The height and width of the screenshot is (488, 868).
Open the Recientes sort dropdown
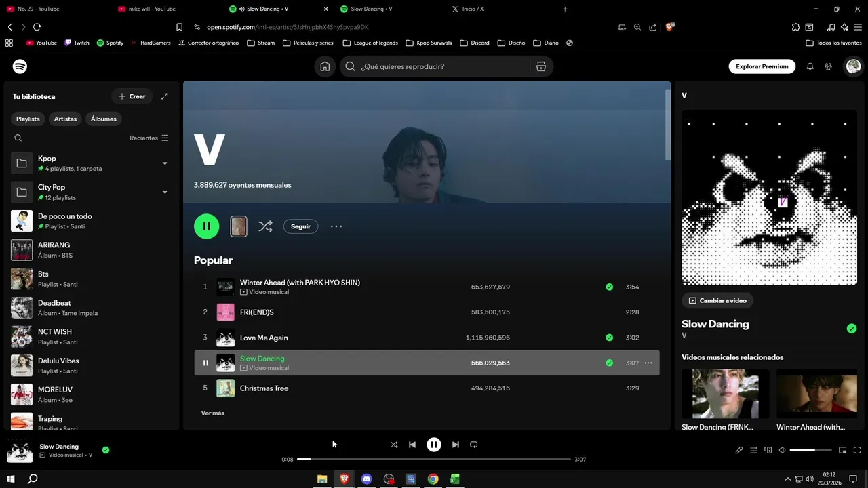(x=149, y=138)
